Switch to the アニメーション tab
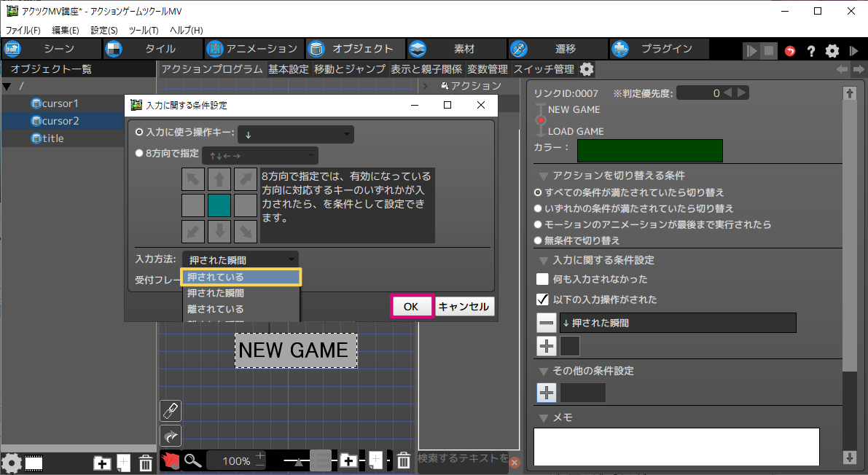This screenshot has width=868, height=475. [252, 49]
